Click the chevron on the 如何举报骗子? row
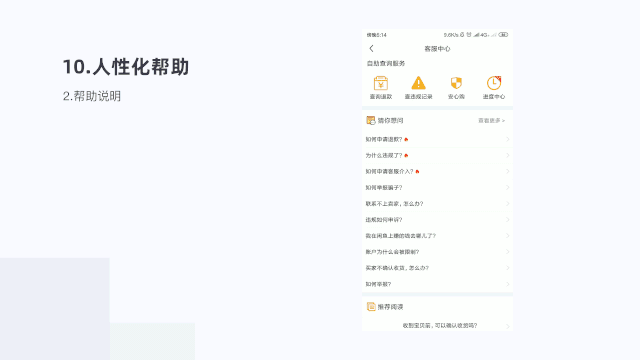640x360 pixels. pyautogui.click(x=508, y=187)
